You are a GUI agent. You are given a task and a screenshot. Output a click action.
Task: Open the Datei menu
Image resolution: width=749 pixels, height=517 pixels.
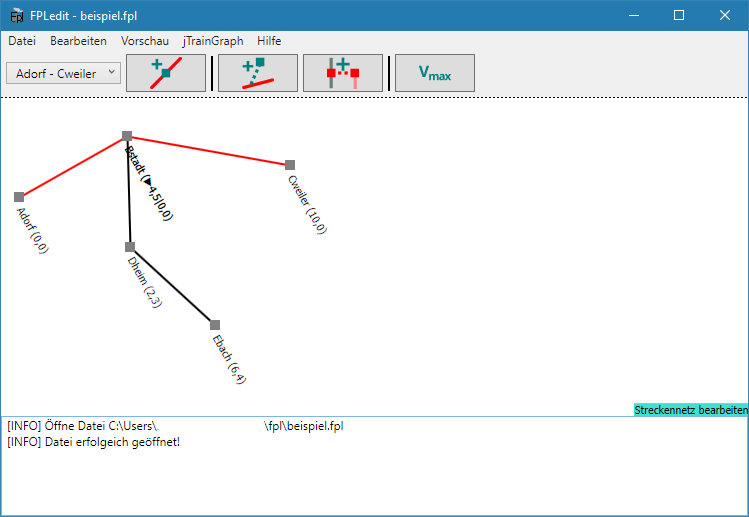22,41
